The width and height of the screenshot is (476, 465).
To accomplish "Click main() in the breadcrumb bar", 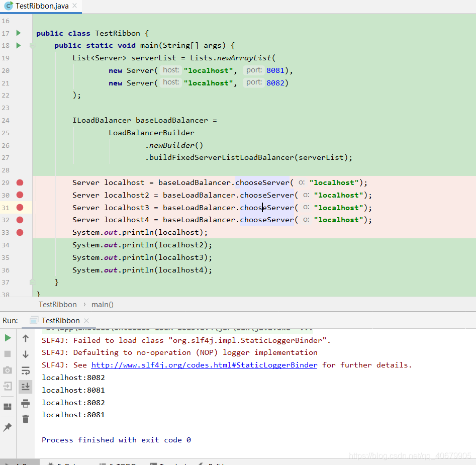I will [103, 305].
